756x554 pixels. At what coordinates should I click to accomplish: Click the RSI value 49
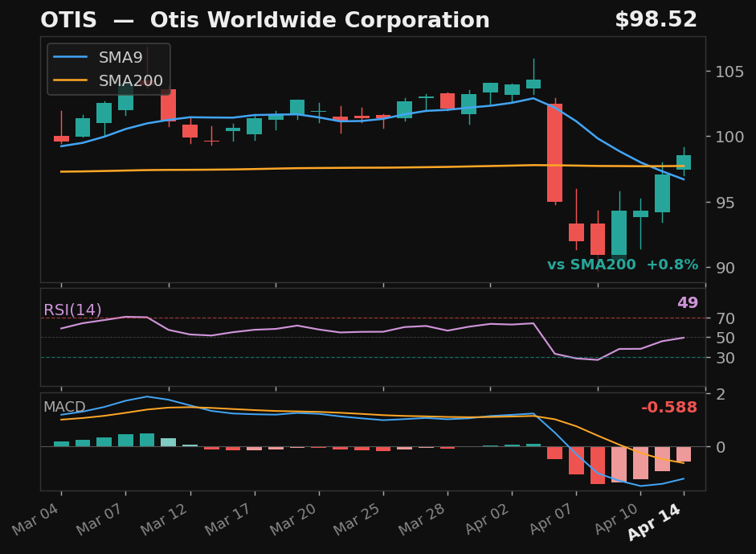688,302
